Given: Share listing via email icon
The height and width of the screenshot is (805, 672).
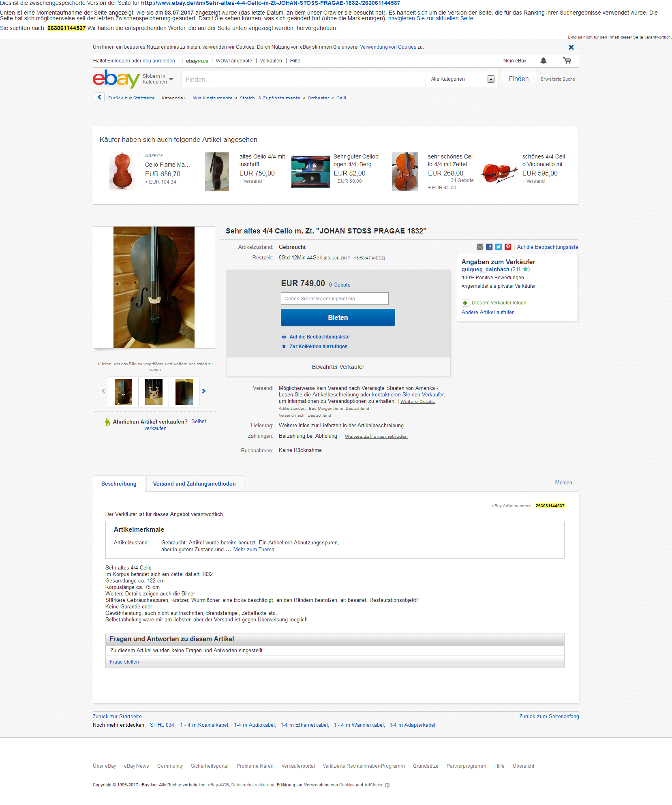Looking at the screenshot, I should [480, 247].
